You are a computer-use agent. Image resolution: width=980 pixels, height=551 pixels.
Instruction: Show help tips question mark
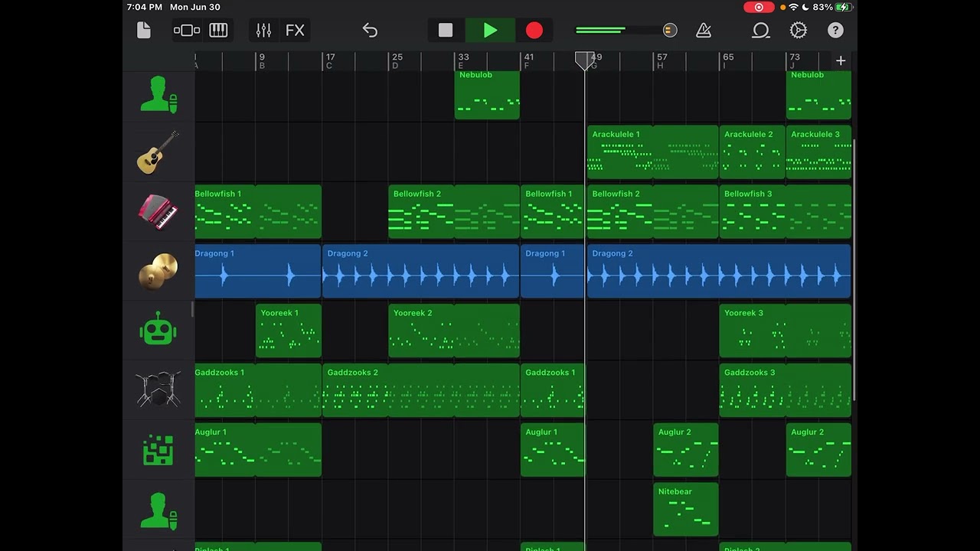pyautogui.click(x=835, y=31)
